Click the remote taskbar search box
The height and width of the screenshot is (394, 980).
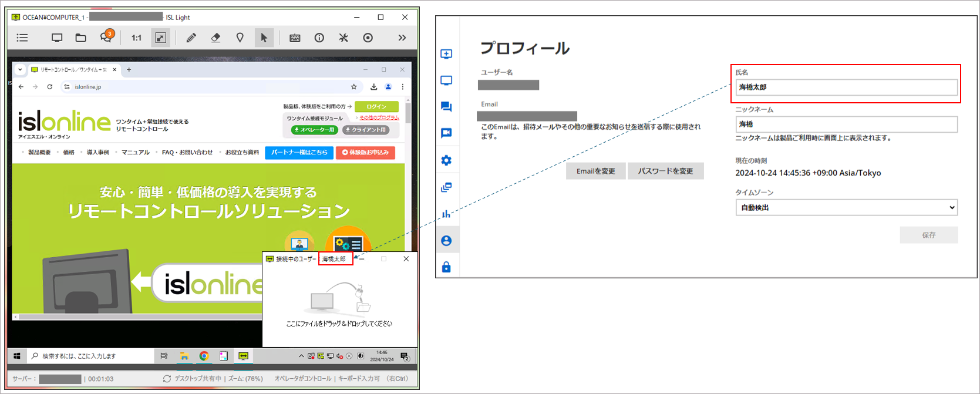point(90,356)
